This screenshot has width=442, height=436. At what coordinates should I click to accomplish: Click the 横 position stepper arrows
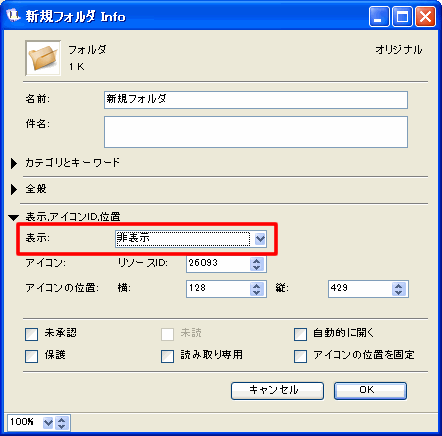256,289
